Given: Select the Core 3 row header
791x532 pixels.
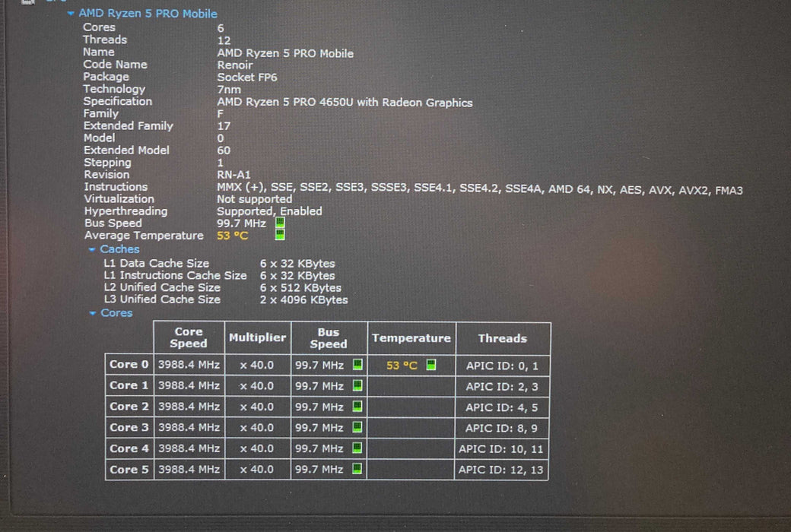Looking at the screenshot, I should 129,427.
